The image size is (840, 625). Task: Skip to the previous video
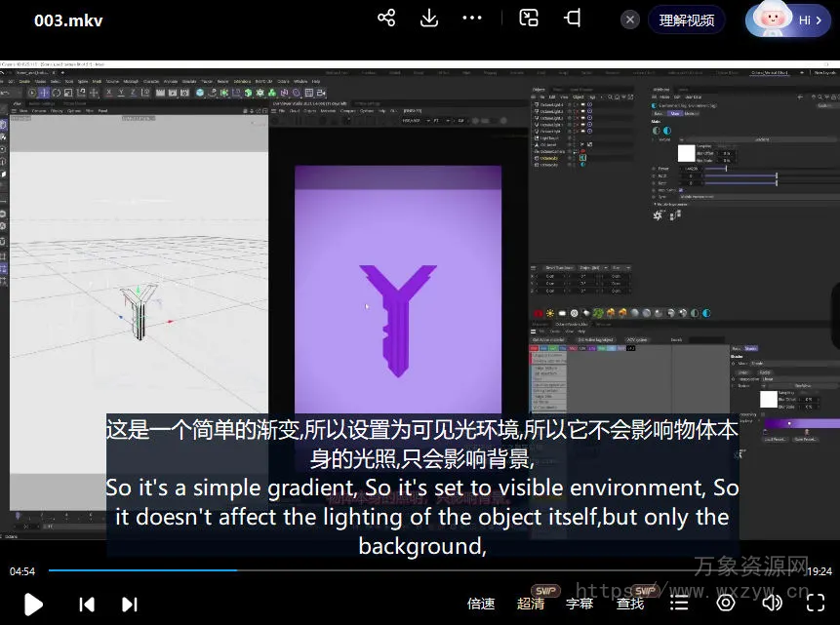click(87, 605)
